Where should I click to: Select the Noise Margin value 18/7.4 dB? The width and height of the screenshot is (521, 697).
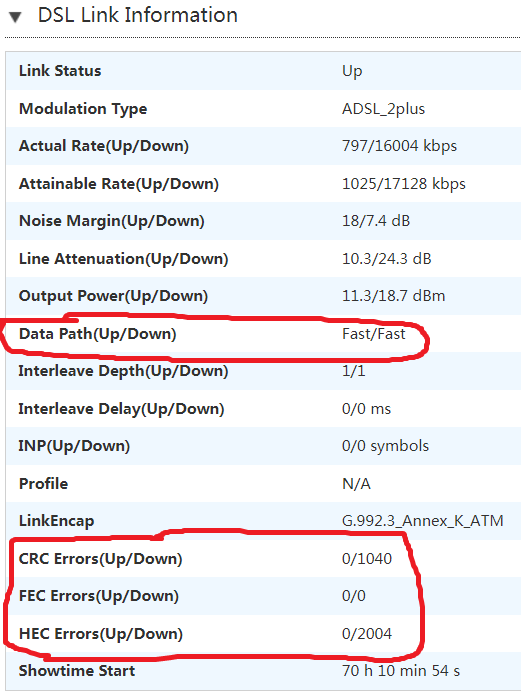[376, 221]
